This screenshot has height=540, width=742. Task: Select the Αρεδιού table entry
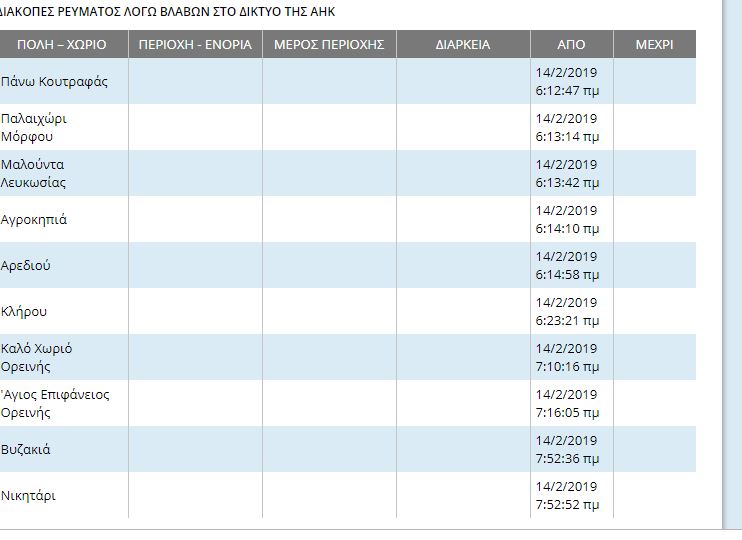(x=26, y=265)
